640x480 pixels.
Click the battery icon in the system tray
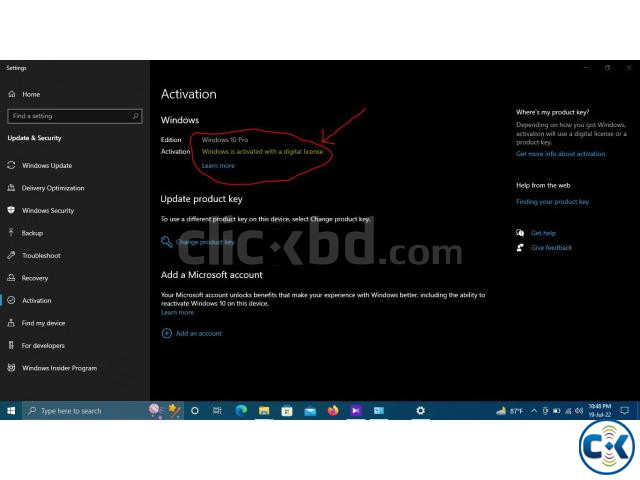pyautogui.click(x=556, y=411)
